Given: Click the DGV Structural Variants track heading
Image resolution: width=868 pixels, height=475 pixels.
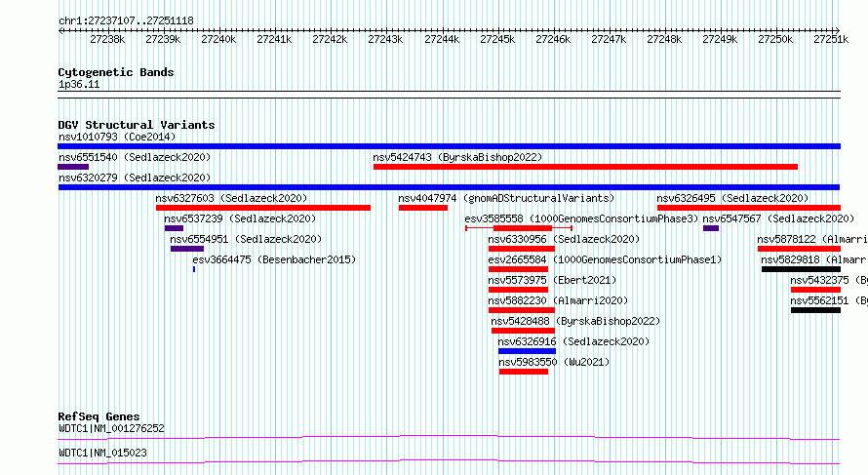Looking at the screenshot, I should pyautogui.click(x=137, y=125).
